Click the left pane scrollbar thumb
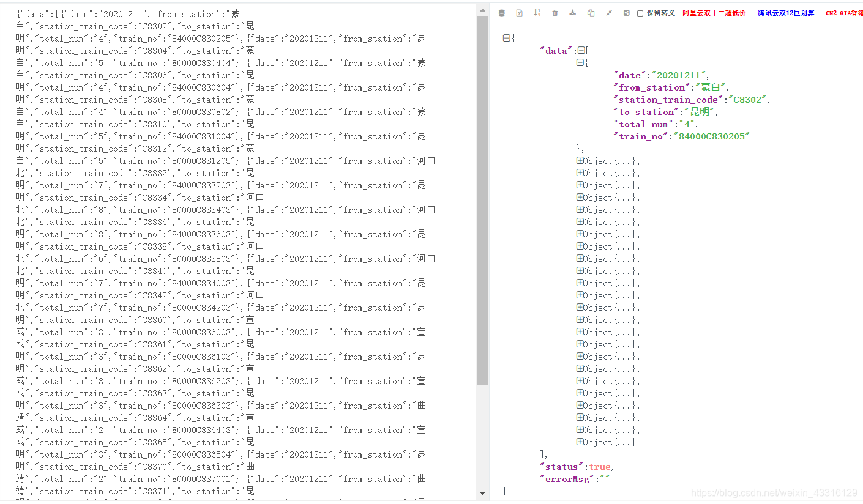This screenshot has height=504, width=863. click(482, 201)
